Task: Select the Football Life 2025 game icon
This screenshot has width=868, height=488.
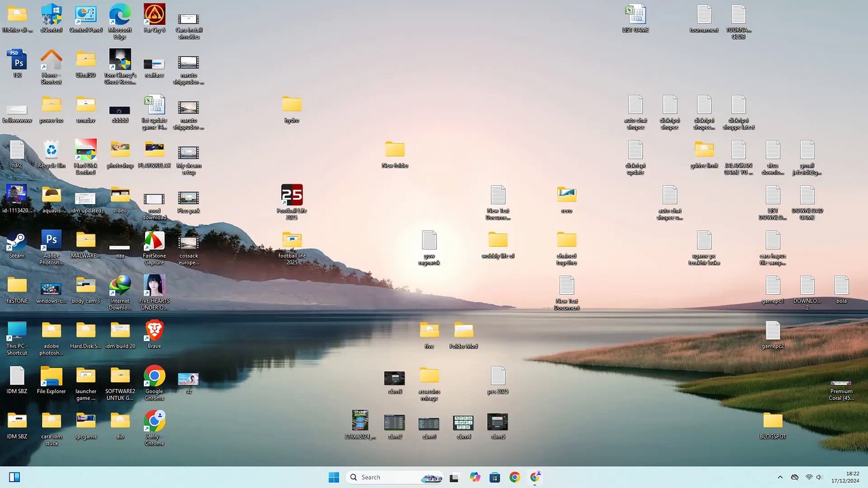Action: (x=292, y=202)
